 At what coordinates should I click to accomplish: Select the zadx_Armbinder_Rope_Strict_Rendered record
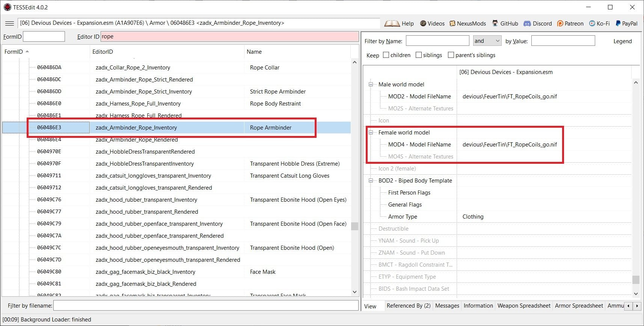[x=176, y=80]
